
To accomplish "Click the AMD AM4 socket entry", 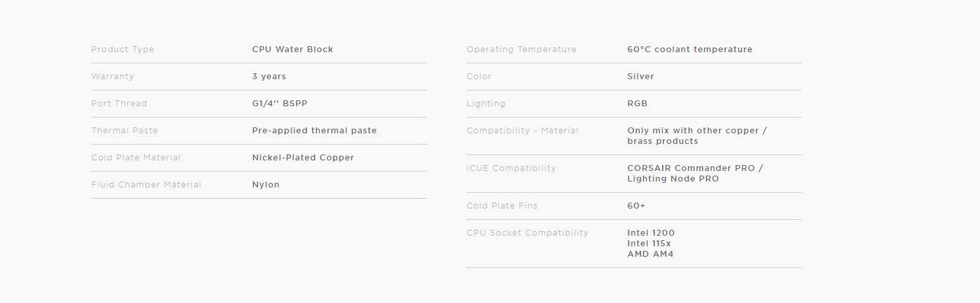I will (650, 254).
